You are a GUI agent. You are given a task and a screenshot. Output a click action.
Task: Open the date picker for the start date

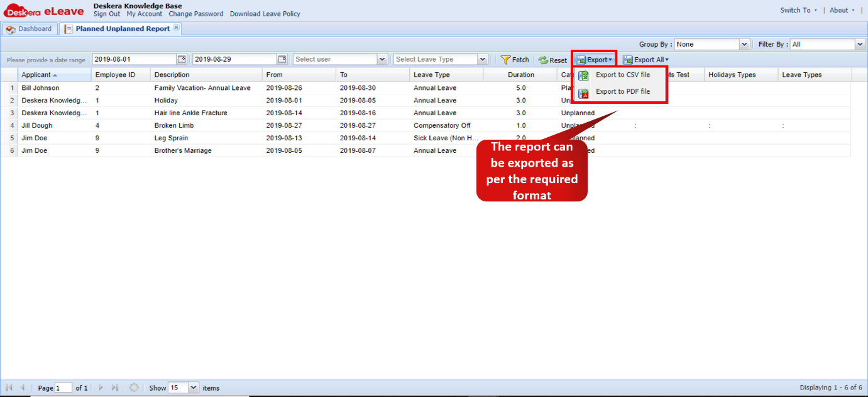coord(180,59)
